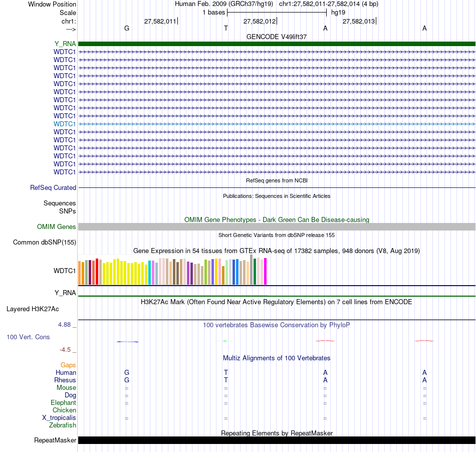476x452 pixels.
Task: Click hg19 label beside the scale bar
Action: [x=338, y=13]
